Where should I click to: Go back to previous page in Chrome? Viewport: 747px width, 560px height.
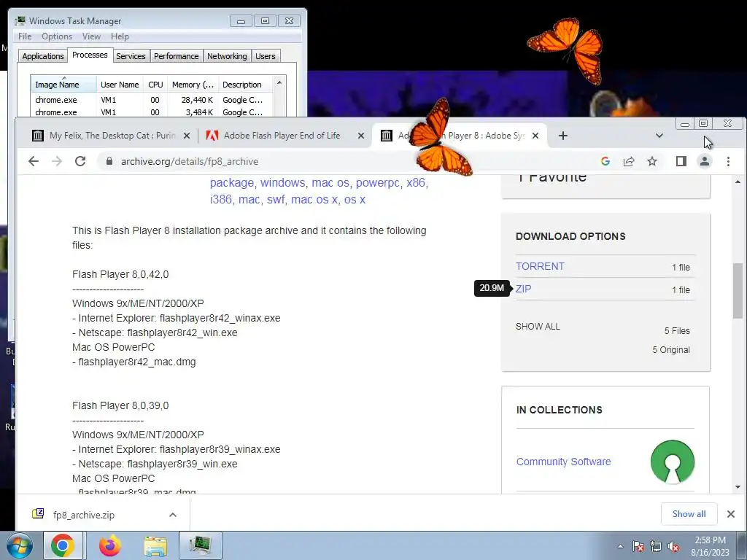34,161
